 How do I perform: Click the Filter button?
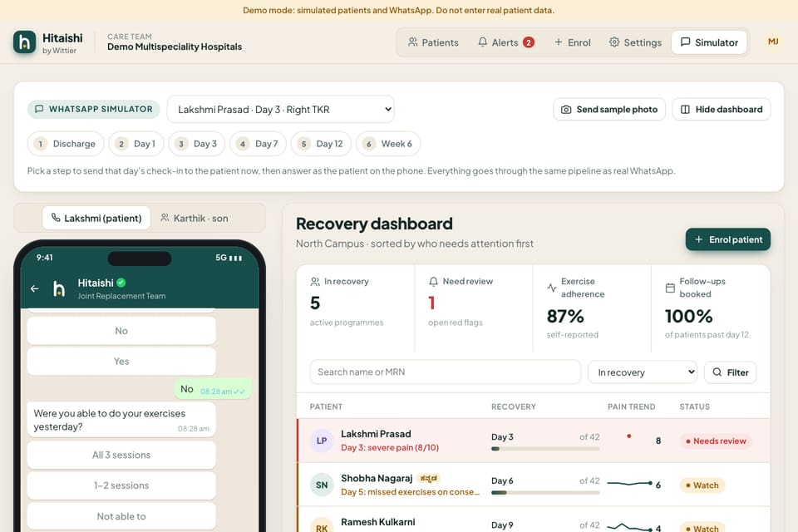click(x=731, y=372)
